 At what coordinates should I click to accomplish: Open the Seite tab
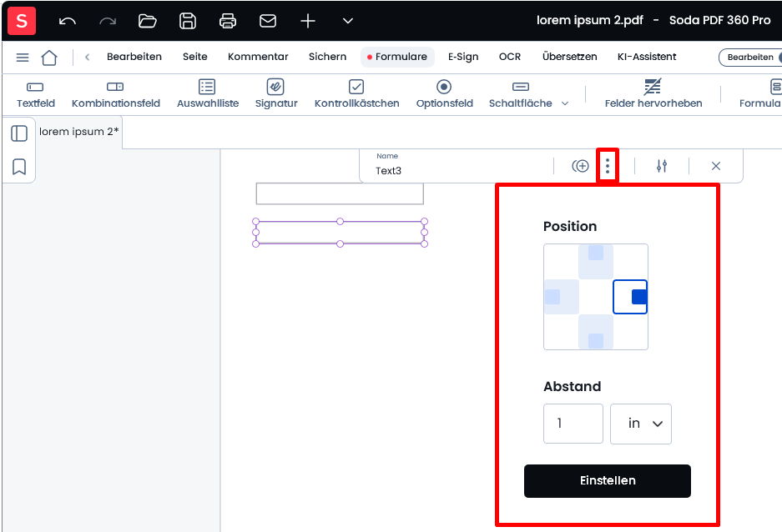click(x=195, y=57)
